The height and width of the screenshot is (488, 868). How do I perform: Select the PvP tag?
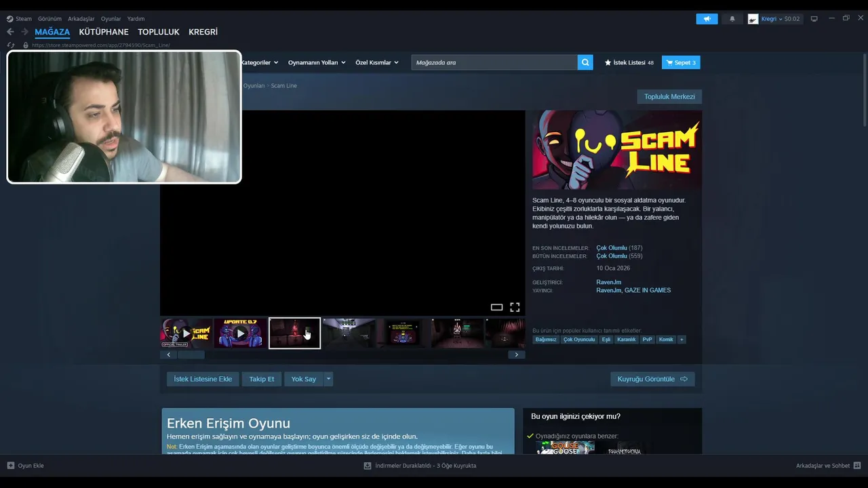click(x=648, y=340)
